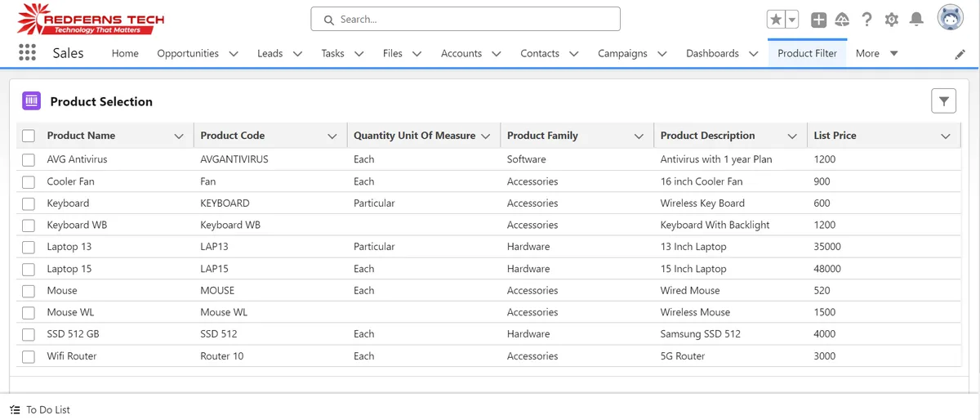Go to the Home tab
The height and width of the screenshot is (420, 980).
(x=125, y=53)
